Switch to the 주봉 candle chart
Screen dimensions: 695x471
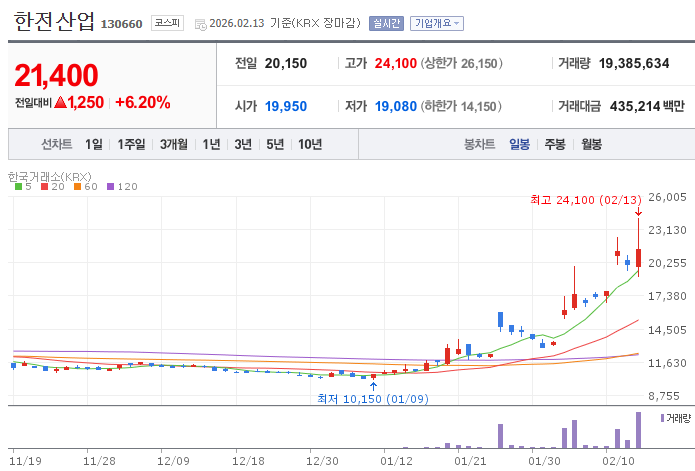pos(554,144)
